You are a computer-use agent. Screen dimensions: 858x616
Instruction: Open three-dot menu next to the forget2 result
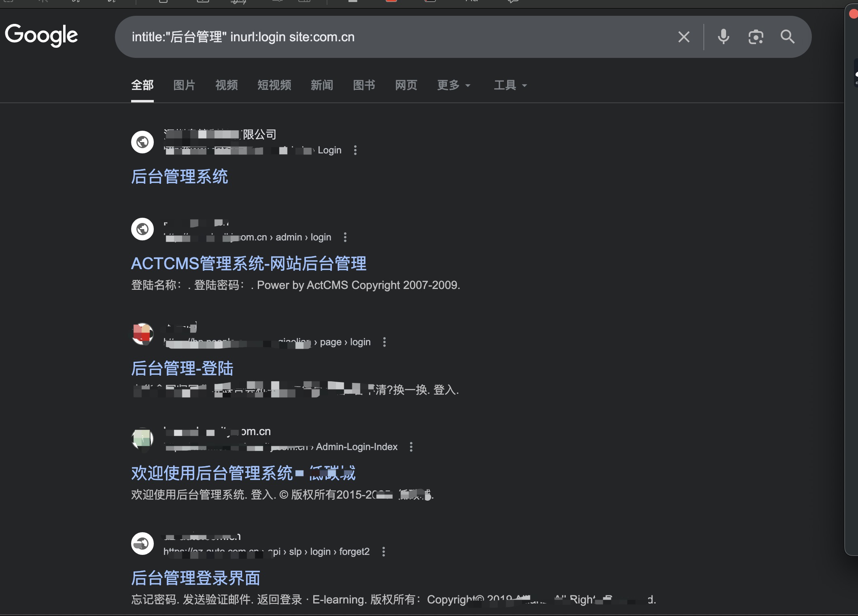click(384, 552)
